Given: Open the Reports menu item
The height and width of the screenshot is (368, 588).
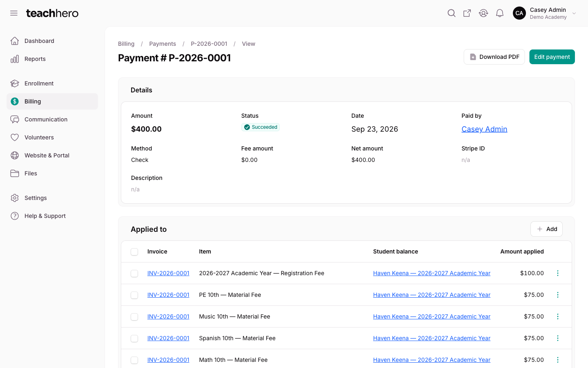Looking at the screenshot, I should (52, 59).
